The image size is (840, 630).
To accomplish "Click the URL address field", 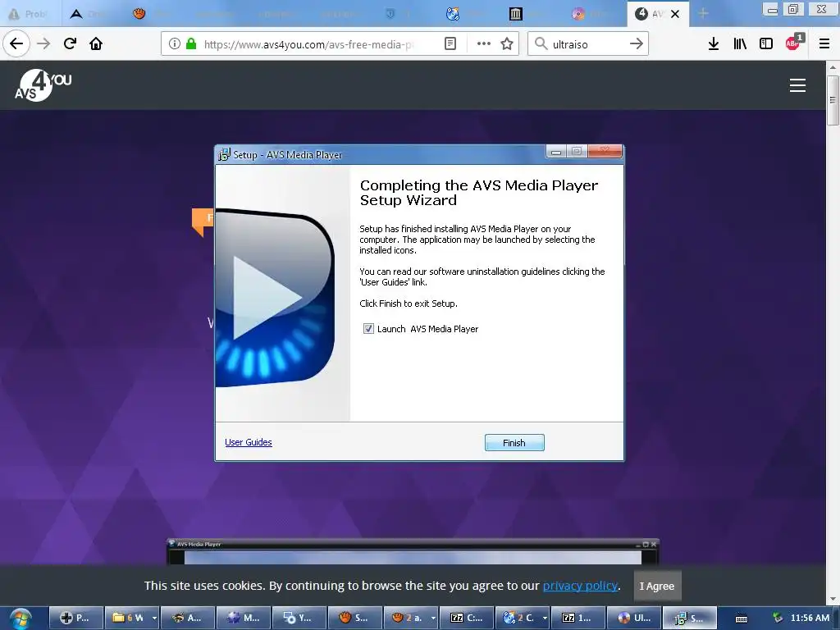I will click(x=309, y=44).
